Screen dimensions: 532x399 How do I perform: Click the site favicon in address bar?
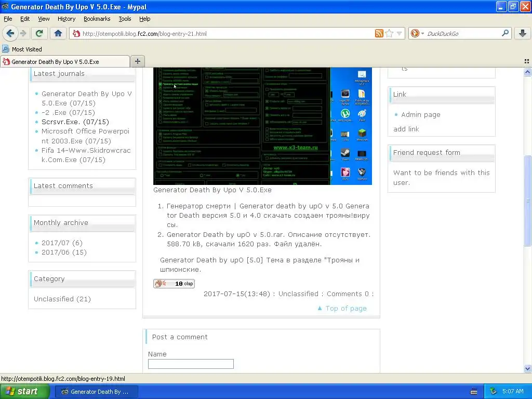click(x=77, y=33)
